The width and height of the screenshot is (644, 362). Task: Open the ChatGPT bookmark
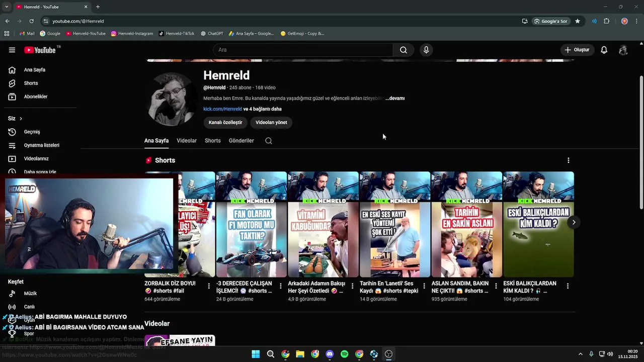pyautogui.click(x=212, y=34)
